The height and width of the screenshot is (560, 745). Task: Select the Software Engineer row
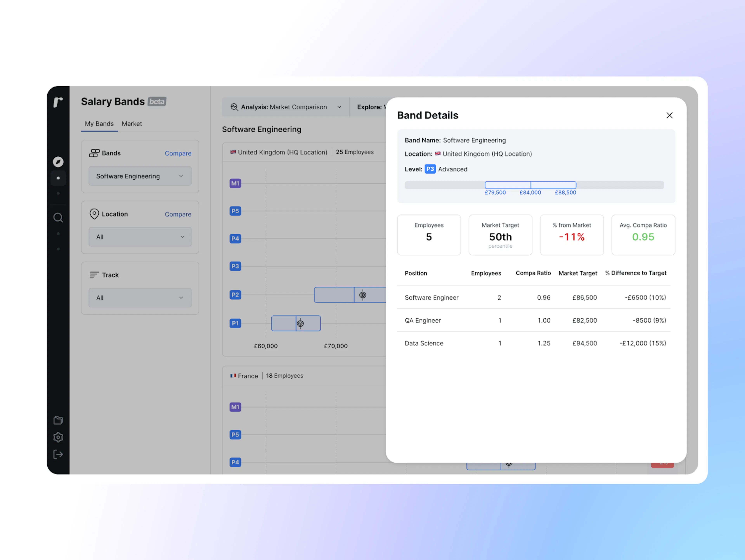point(534,297)
